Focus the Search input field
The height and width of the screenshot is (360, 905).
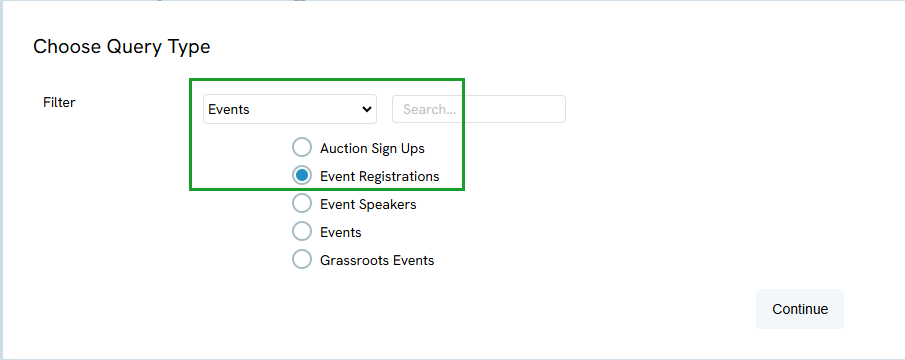pyautogui.click(x=479, y=109)
